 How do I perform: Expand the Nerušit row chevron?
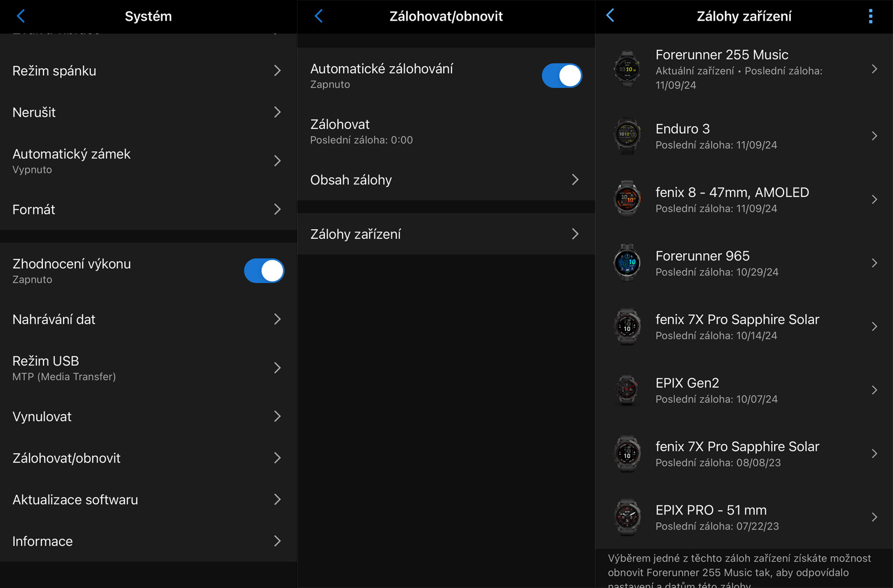pyautogui.click(x=277, y=112)
